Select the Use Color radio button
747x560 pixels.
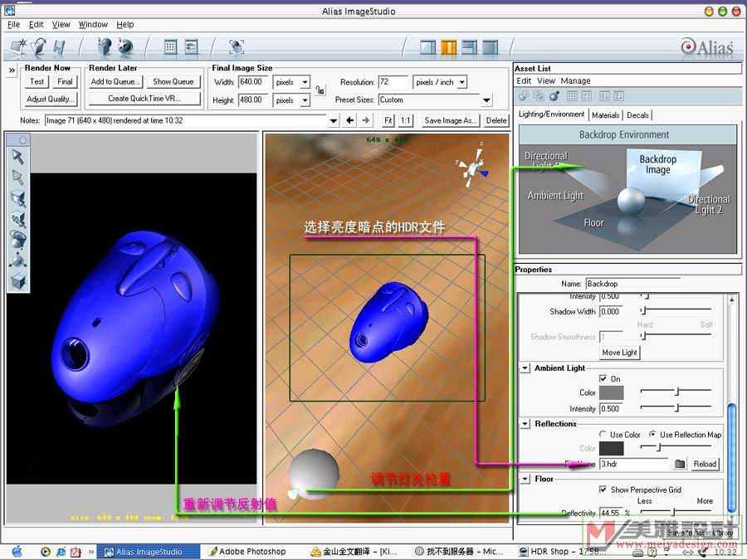[603, 434]
